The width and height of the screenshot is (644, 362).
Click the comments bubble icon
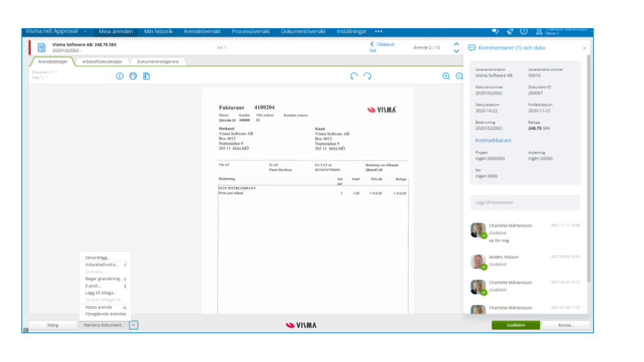(472, 48)
